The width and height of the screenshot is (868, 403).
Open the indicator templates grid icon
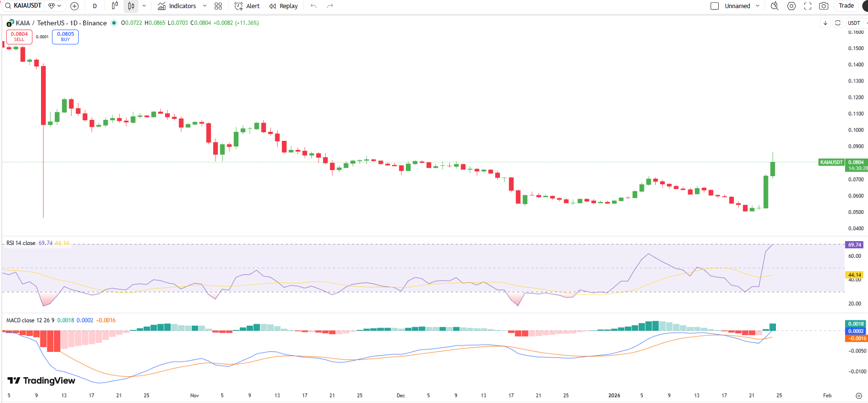pos(218,6)
